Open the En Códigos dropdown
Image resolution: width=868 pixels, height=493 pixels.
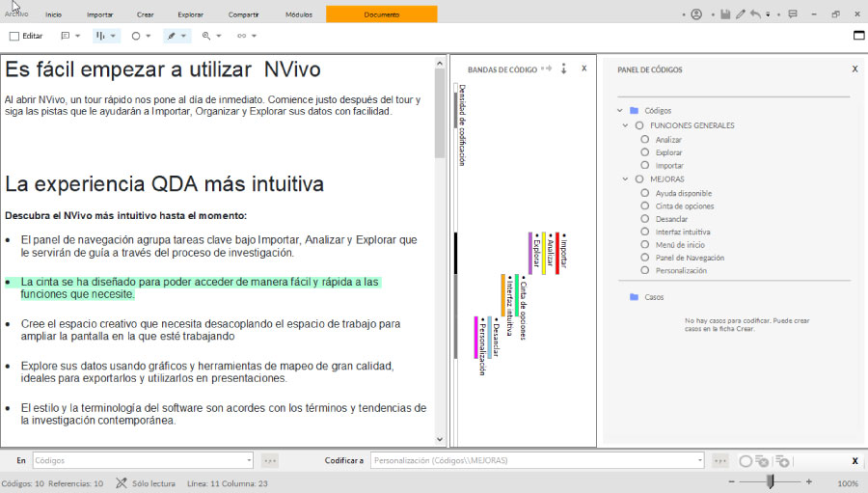(x=249, y=460)
